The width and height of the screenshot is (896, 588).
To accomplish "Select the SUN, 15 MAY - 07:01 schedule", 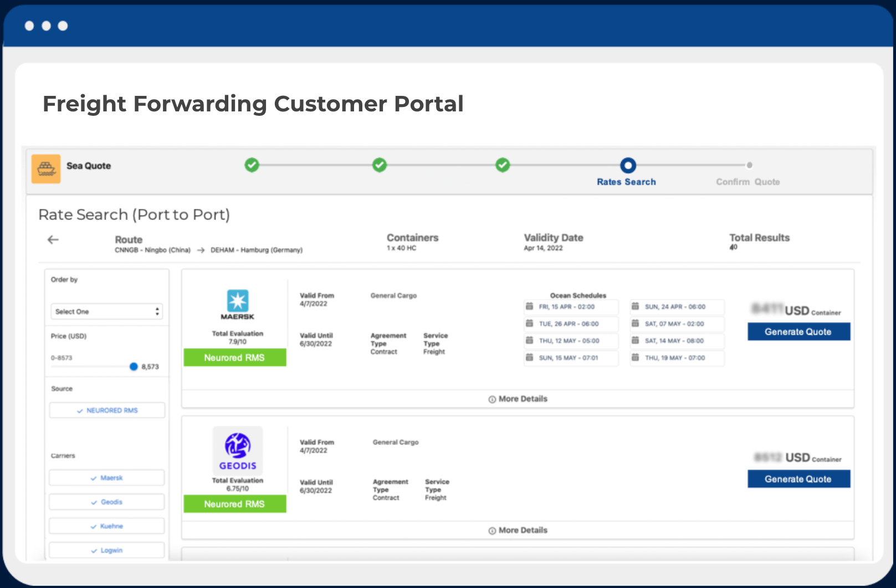I will pyautogui.click(x=571, y=358).
